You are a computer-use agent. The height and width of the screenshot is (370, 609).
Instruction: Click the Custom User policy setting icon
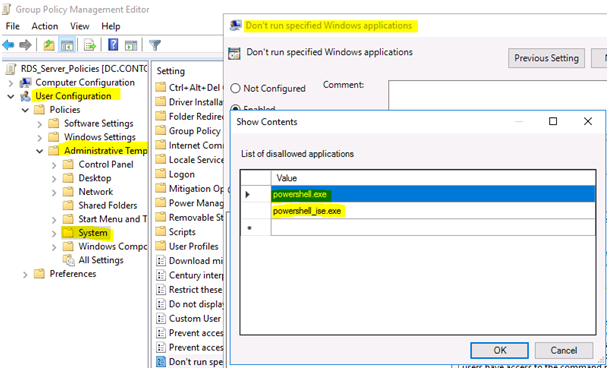tap(160, 318)
